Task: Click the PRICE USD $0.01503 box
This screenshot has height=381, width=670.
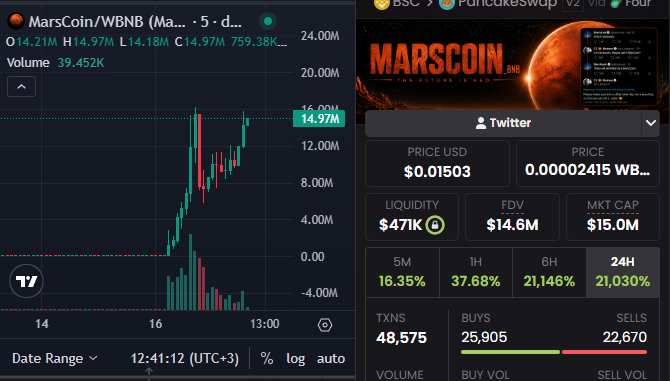Action: (x=437, y=163)
